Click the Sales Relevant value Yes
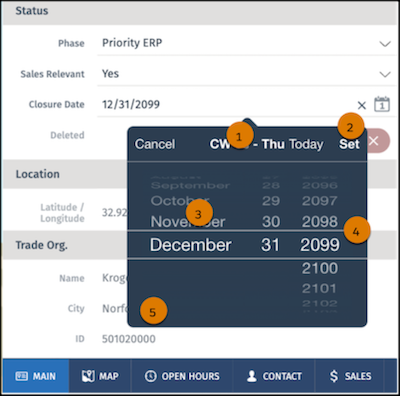Viewport: 400px width, 396px height. pyautogui.click(x=110, y=74)
